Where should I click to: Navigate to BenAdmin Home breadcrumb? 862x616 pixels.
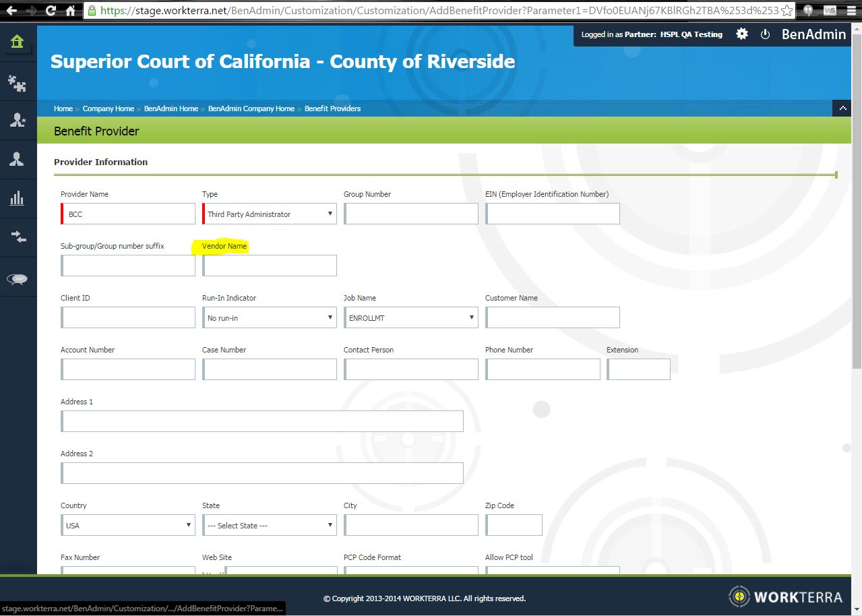pos(171,109)
